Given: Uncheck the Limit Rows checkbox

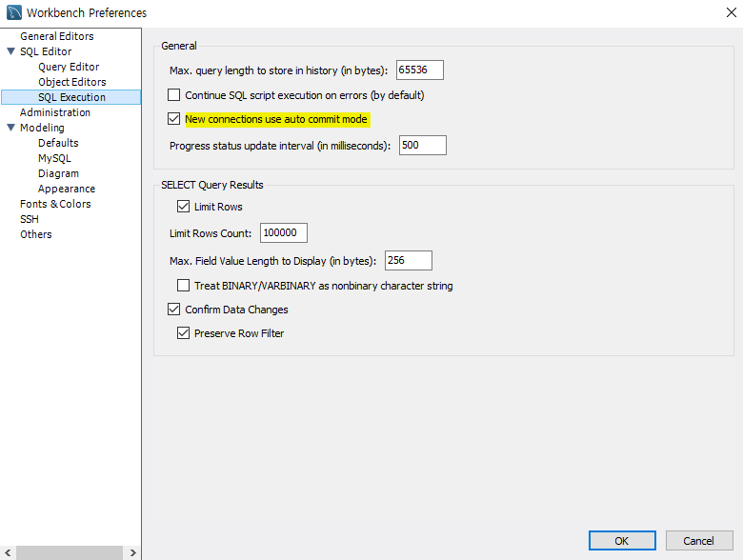Looking at the screenshot, I should point(183,206).
